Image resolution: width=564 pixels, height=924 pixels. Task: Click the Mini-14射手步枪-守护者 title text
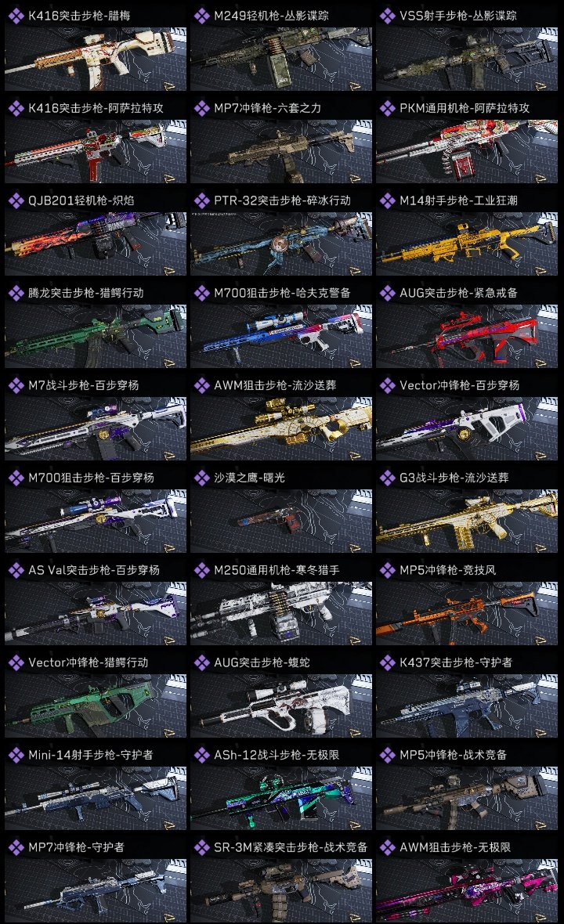coord(90,755)
